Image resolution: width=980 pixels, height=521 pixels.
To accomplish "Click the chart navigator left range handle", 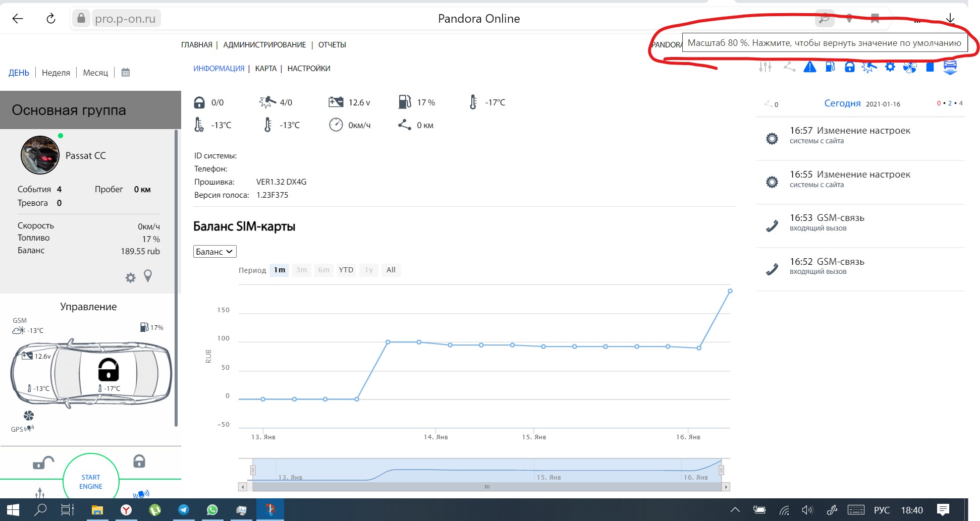I will pyautogui.click(x=253, y=470).
